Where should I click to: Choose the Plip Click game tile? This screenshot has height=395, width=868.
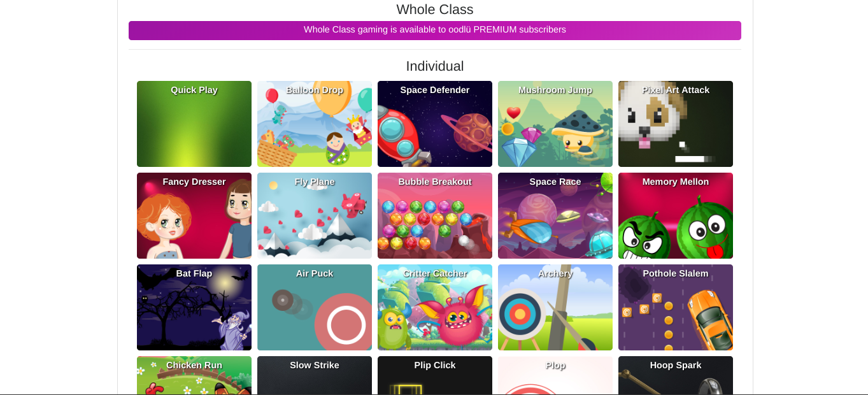(x=435, y=375)
